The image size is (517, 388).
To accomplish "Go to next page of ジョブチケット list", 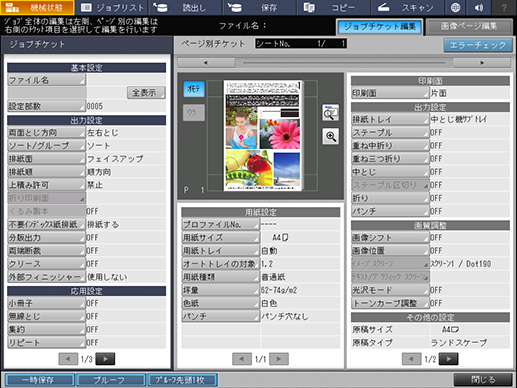I will click(x=105, y=359).
